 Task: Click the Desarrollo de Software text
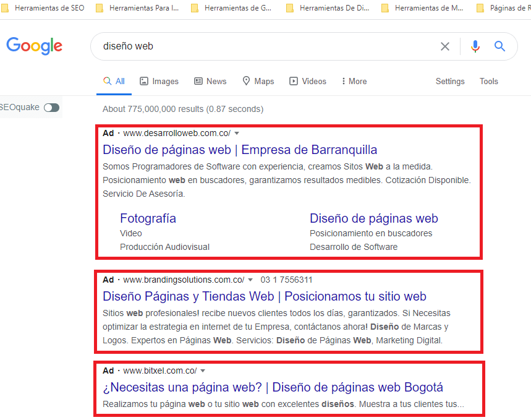pos(354,247)
